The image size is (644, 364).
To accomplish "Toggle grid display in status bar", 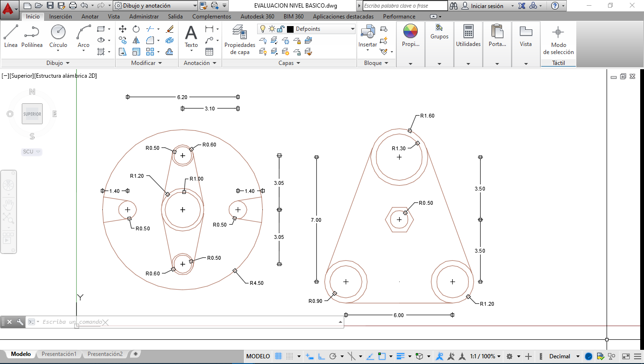I will [x=279, y=356].
